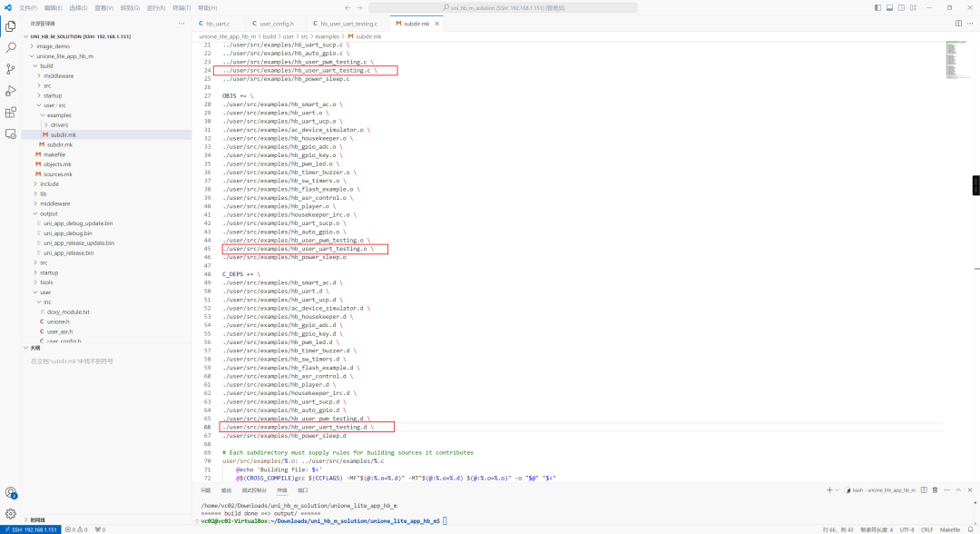Open the Search view in activity bar
This screenshot has height=534, width=980.
(x=11, y=47)
